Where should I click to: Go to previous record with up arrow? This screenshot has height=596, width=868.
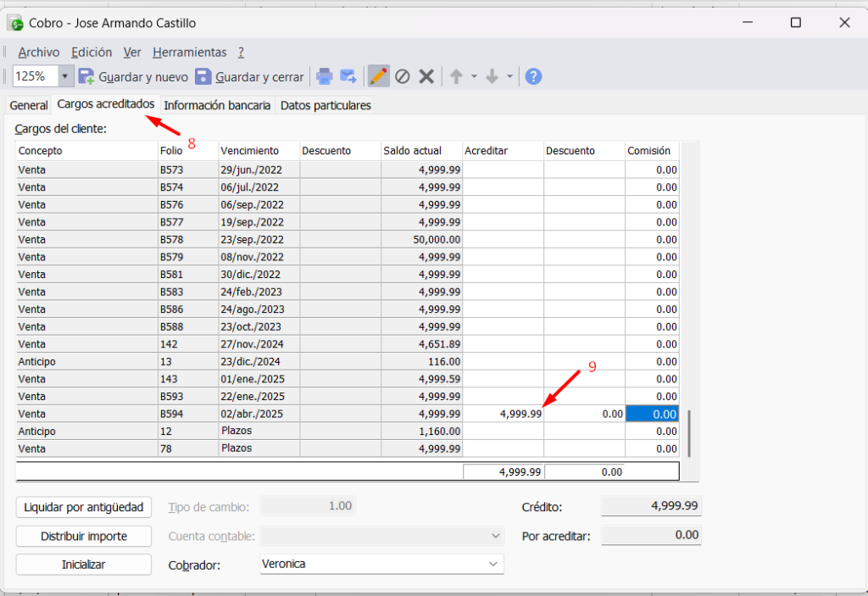456,77
